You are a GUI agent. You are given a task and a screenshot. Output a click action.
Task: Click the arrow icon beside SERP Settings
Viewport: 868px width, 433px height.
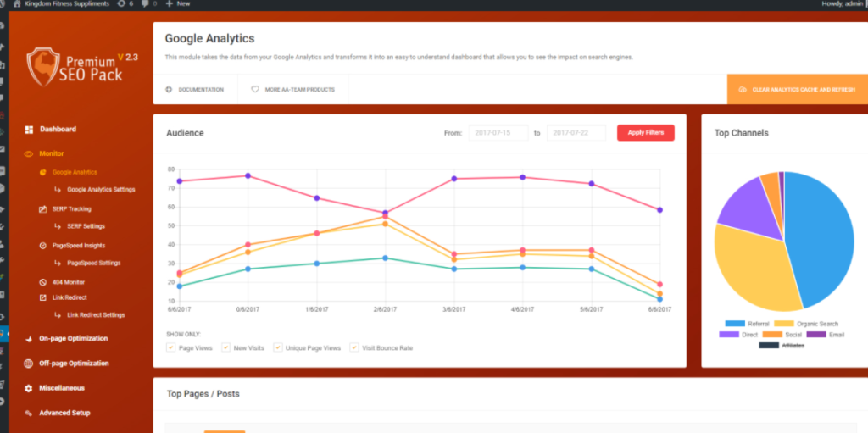tap(58, 226)
